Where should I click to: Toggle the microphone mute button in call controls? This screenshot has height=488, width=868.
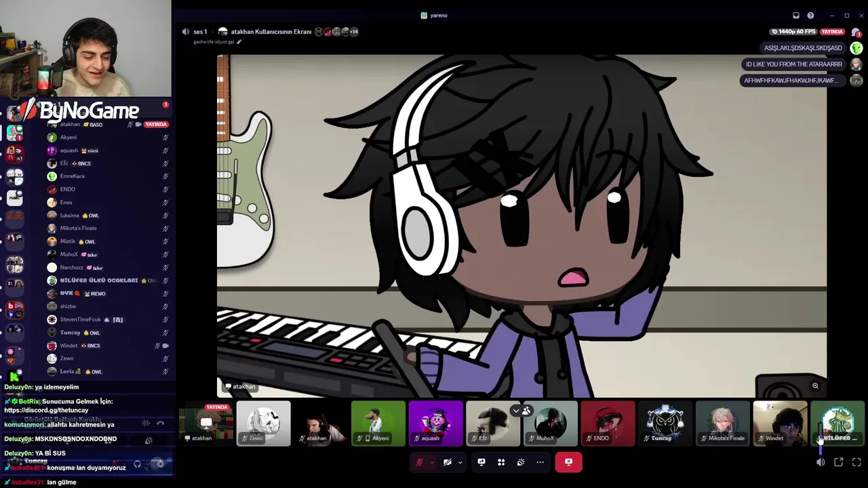point(420,462)
